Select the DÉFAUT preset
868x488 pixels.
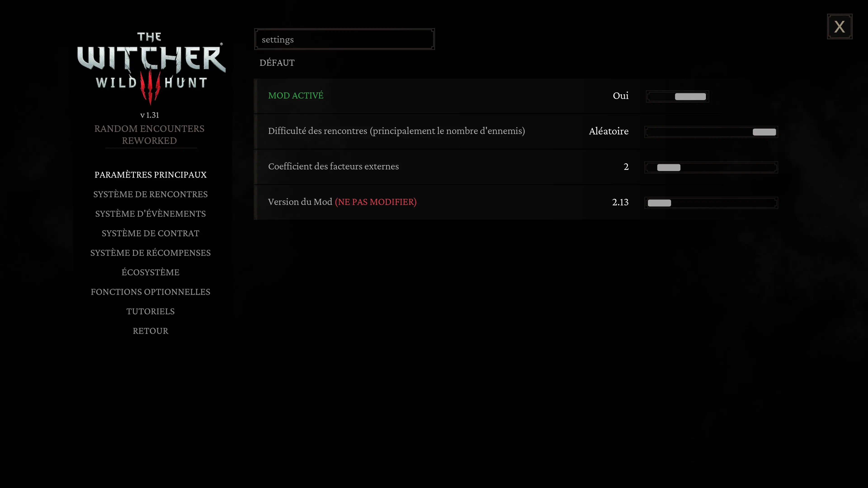click(277, 63)
